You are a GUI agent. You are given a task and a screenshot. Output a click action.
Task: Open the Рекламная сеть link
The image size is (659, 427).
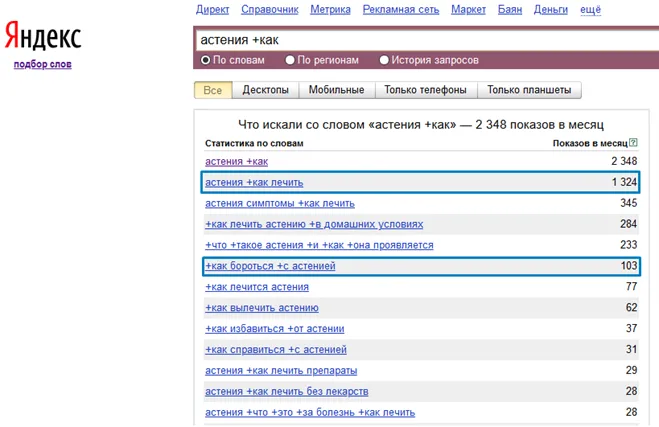401,10
